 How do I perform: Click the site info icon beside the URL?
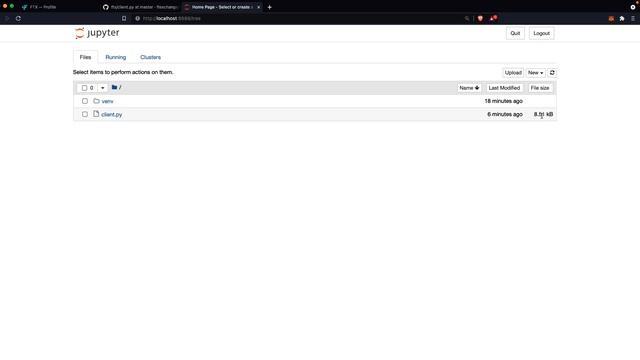(x=138, y=18)
